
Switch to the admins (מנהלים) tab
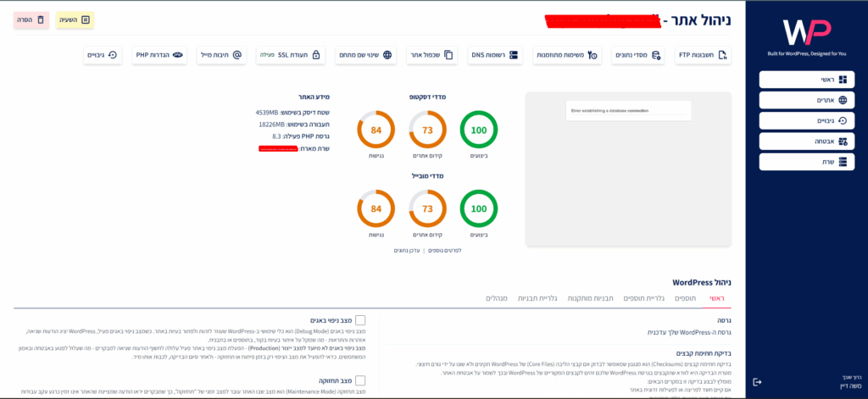click(x=497, y=298)
